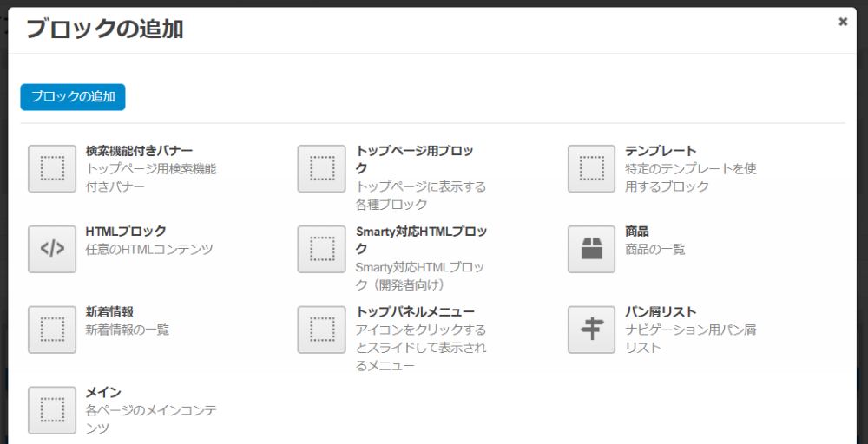Select the トップパネルメニュー title text

click(415, 311)
